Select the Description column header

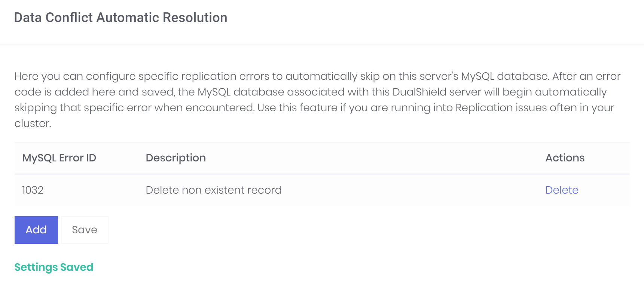pyautogui.click(x=176, y=158)
